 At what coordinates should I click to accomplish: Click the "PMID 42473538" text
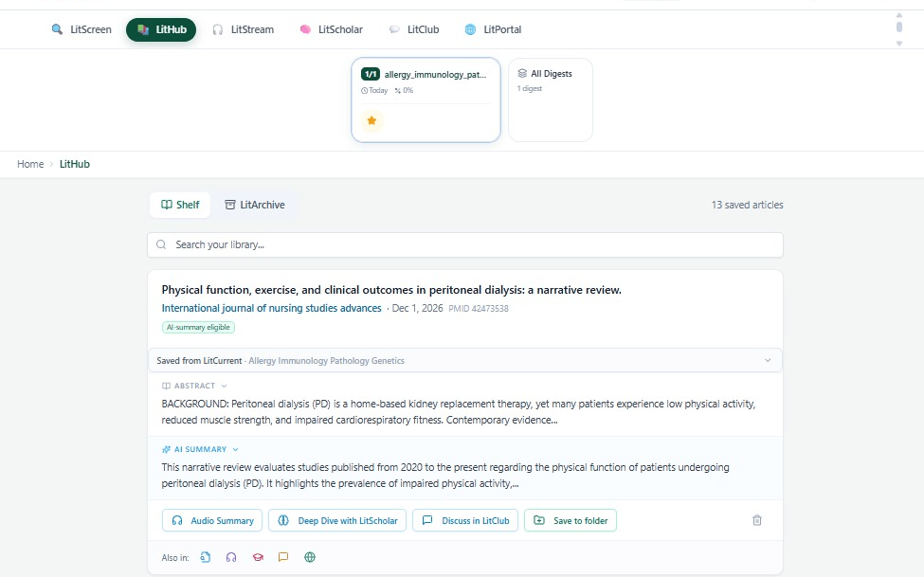(x=479, y=308)
